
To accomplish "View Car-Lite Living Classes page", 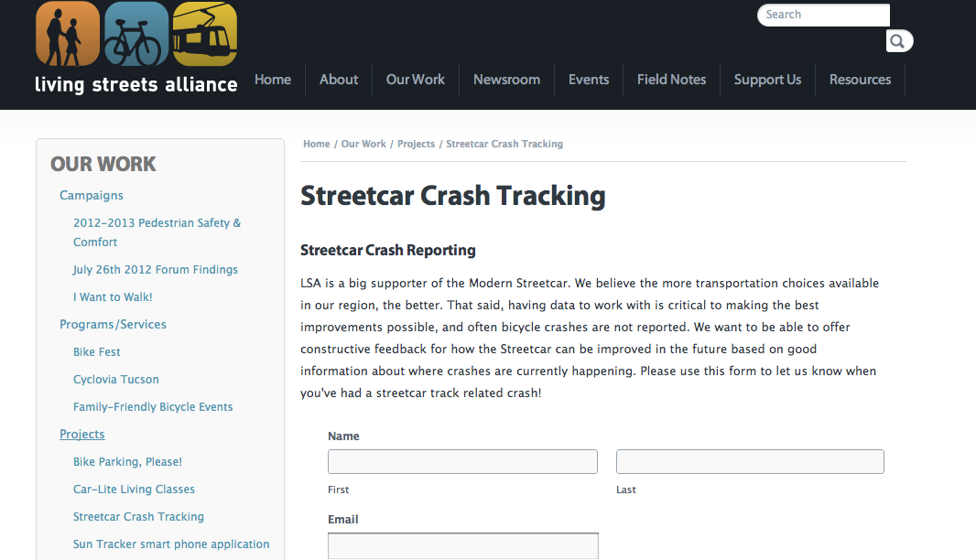I will point(134,489).
